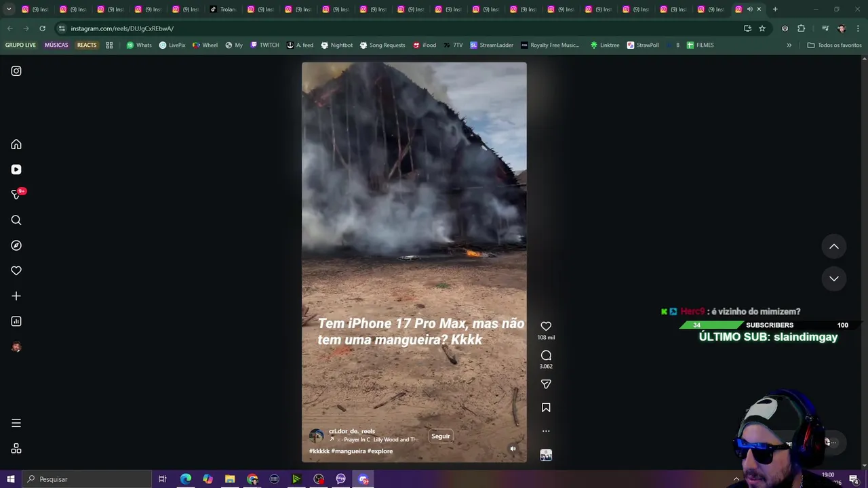
Task: Open Nightbot bookmark
Action: (336, 45)
